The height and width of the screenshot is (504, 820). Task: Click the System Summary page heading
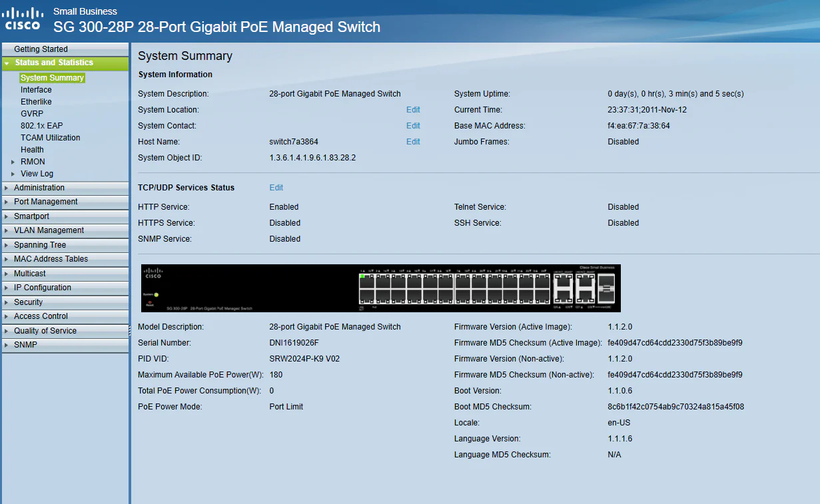tap(185, 56)
